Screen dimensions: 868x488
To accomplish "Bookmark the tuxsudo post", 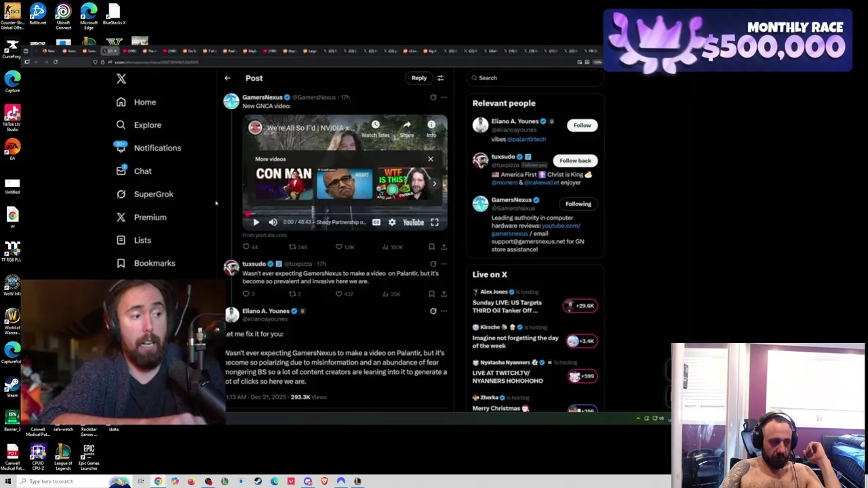I will click(431, 294).
